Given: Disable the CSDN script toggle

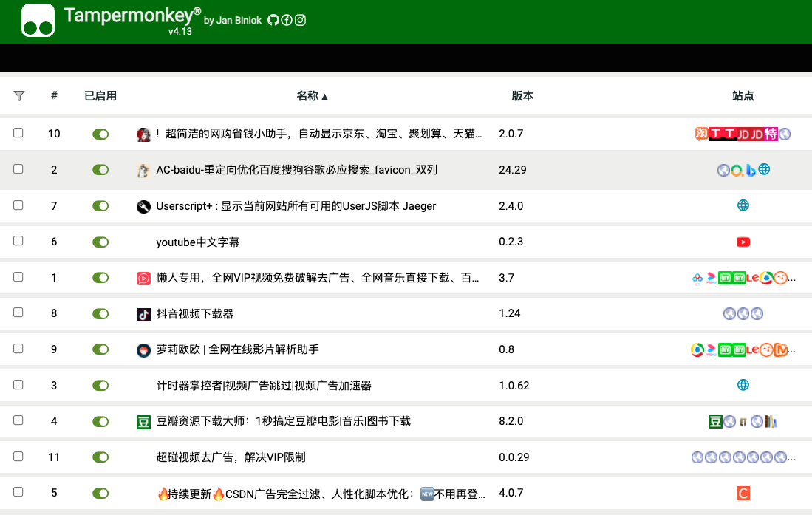Looking at the screenshot, I should pyautogui.click(x=100, y=494).
